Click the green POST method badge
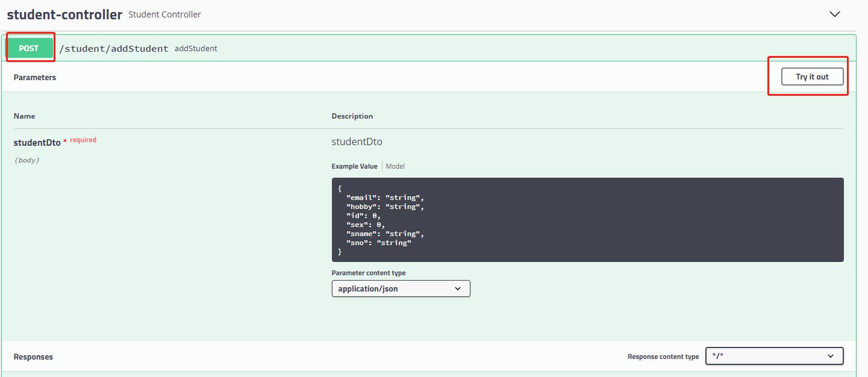The image size is (868, 377). [x=29, y=48]
